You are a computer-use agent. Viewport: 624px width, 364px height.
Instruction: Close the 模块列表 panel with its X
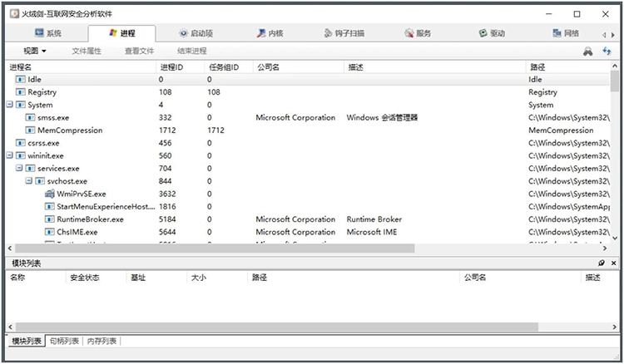[613, 263]
